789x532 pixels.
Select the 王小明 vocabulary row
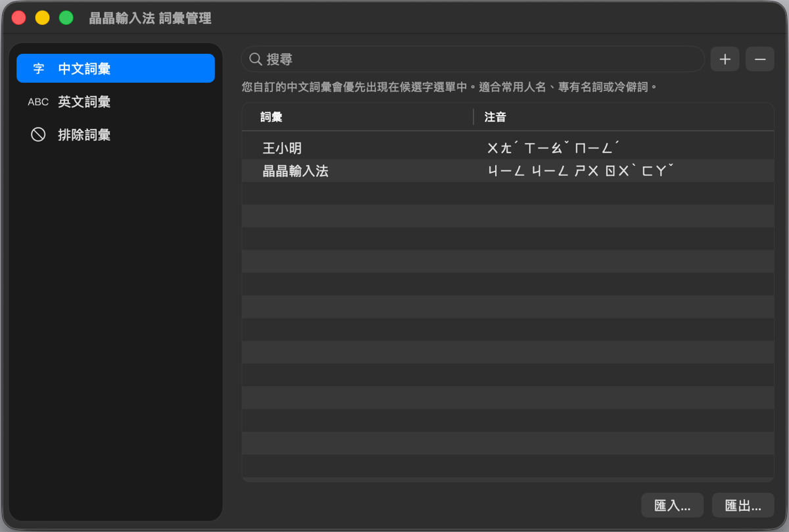tap(508, 148)
